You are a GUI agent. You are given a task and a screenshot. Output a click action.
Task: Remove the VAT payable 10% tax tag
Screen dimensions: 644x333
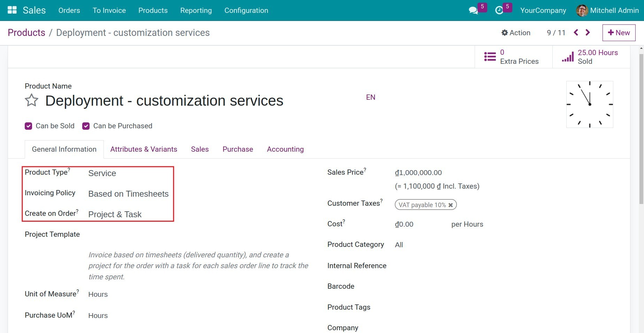(451, 205)
